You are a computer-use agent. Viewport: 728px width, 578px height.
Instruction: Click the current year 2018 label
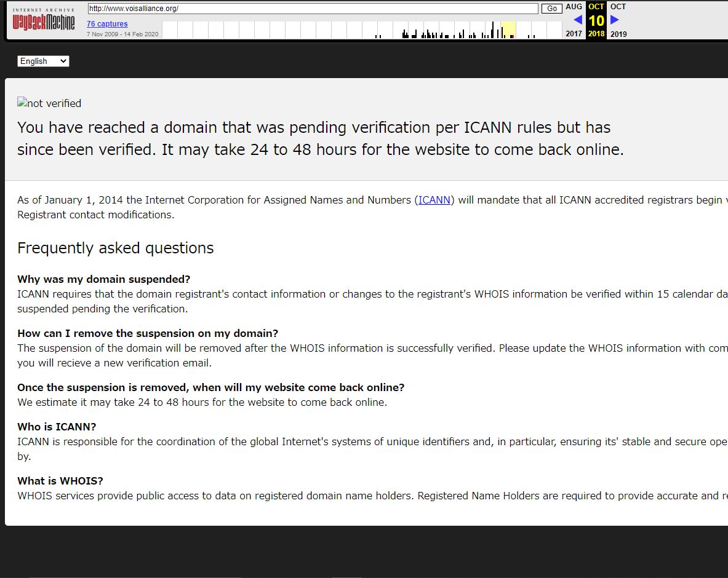[596, 34]
